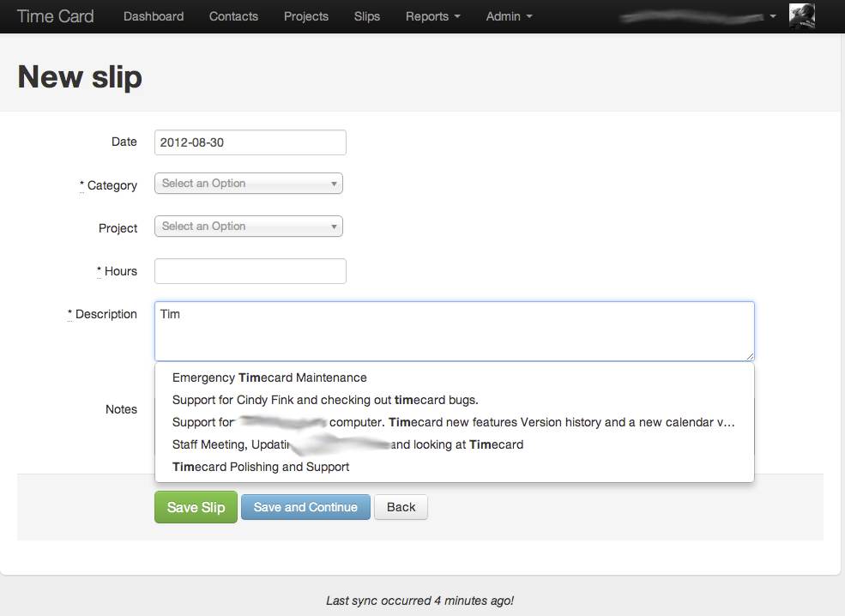Click the user avatar thumbnail in navbar
The width and height of the screenshot is (845, 616).
coord(801,16)
